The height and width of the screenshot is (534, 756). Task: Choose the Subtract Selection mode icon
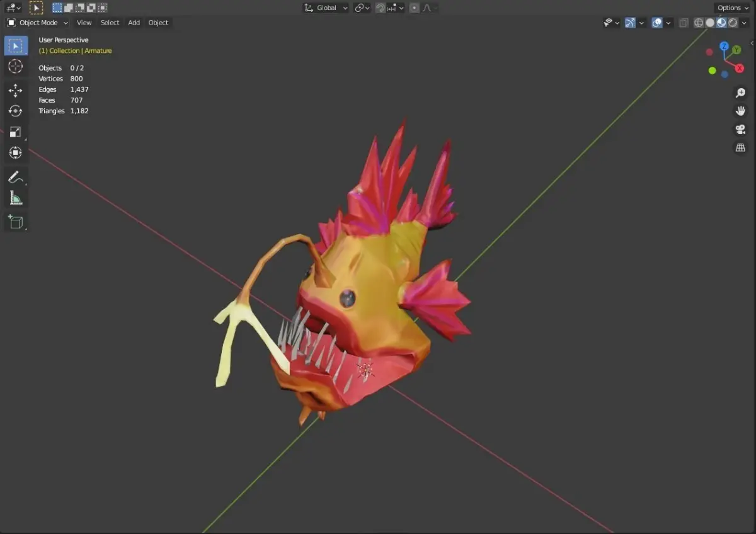point(80,8)
